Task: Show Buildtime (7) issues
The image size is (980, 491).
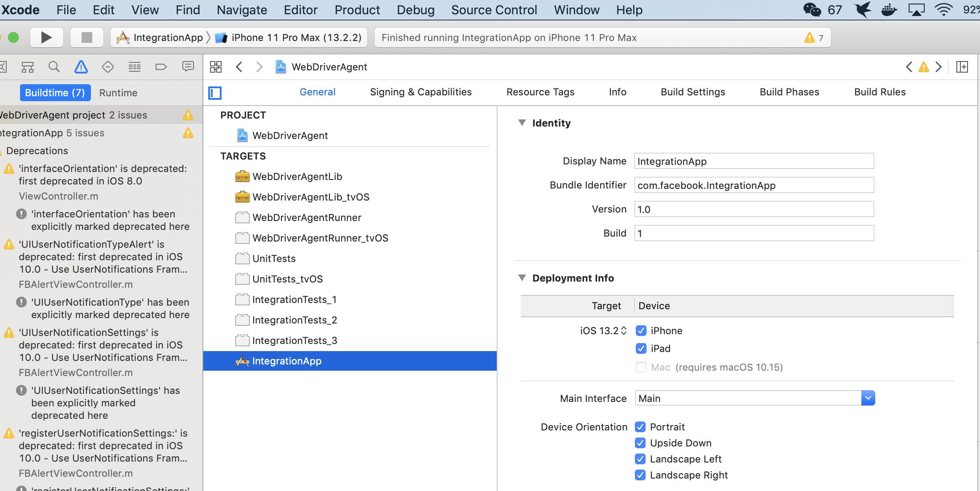Action: point(55,93)
